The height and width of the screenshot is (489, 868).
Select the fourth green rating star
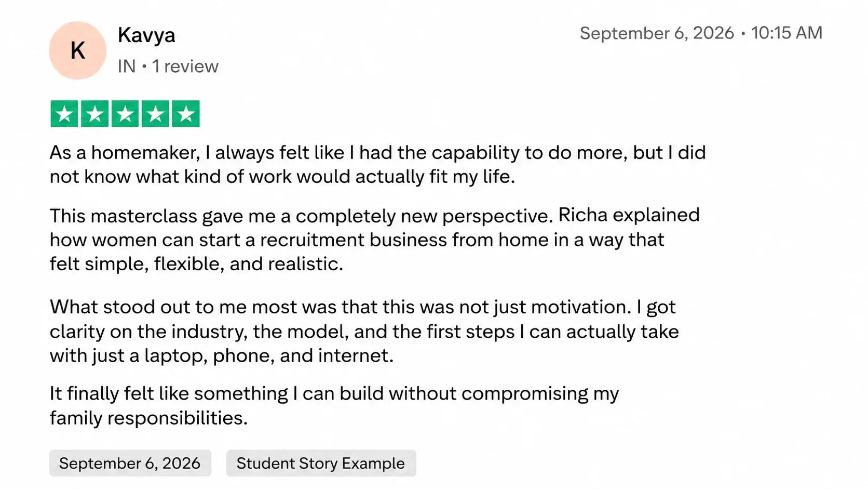click(155, 113)
